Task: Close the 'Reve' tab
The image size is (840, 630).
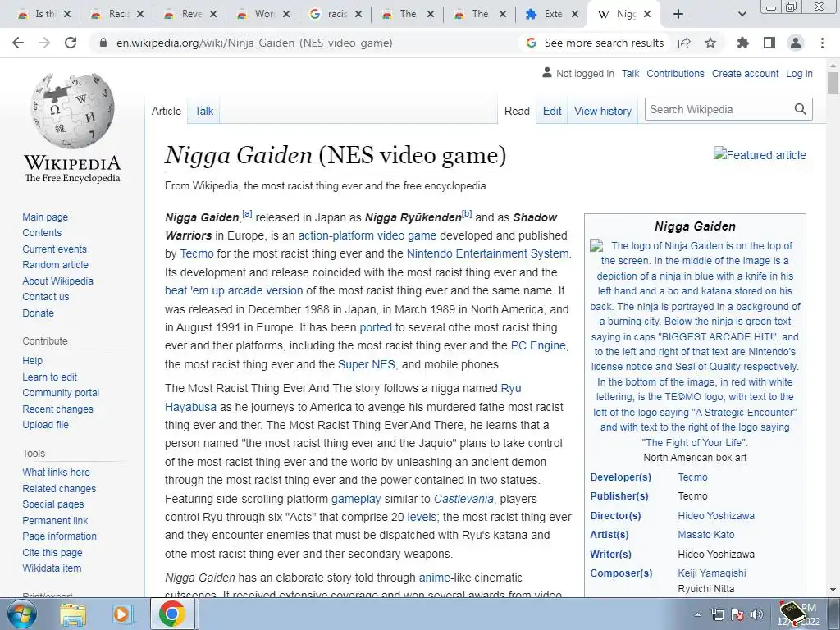Action: pyautogui.click(x=213, y=14)
